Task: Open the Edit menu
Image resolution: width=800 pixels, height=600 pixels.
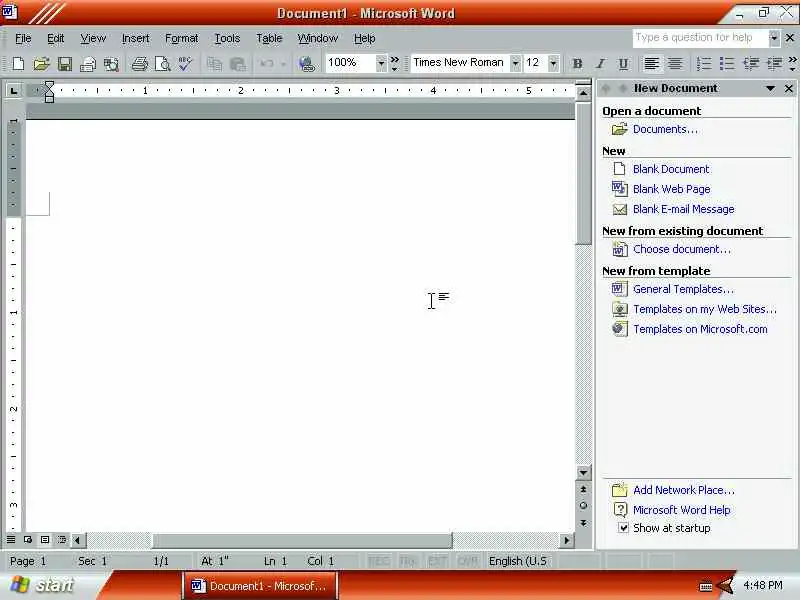Action: tap(55, 38)
